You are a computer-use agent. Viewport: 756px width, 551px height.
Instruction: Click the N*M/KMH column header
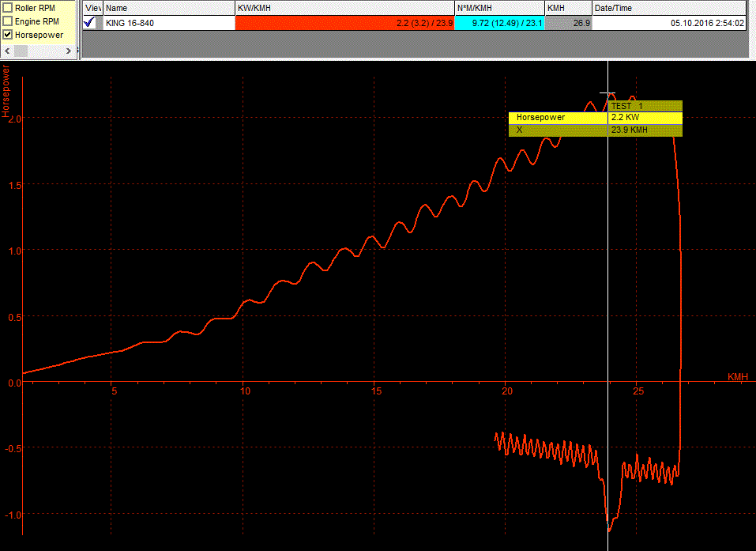tap(499, 8)
